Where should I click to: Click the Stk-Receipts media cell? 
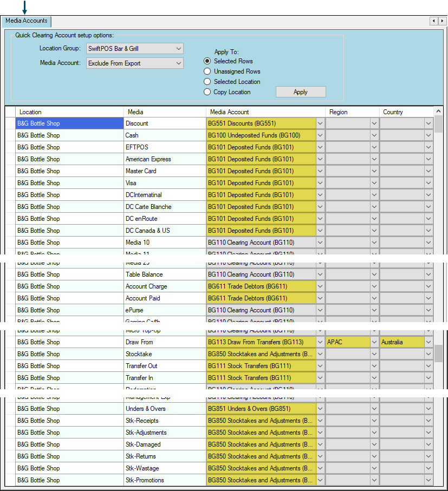[x=165, y=421]
